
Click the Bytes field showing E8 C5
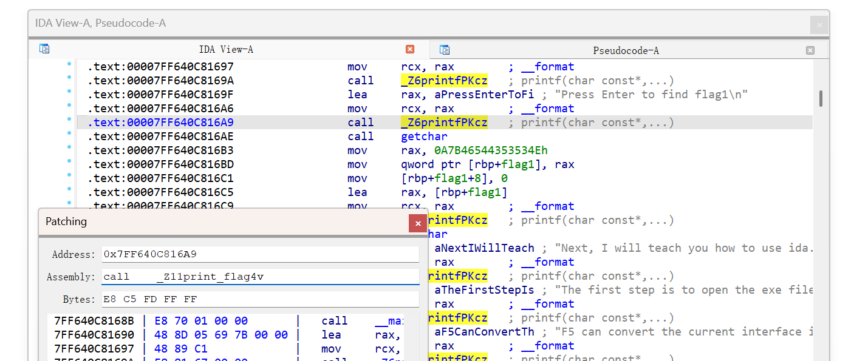tap(260, 299)
